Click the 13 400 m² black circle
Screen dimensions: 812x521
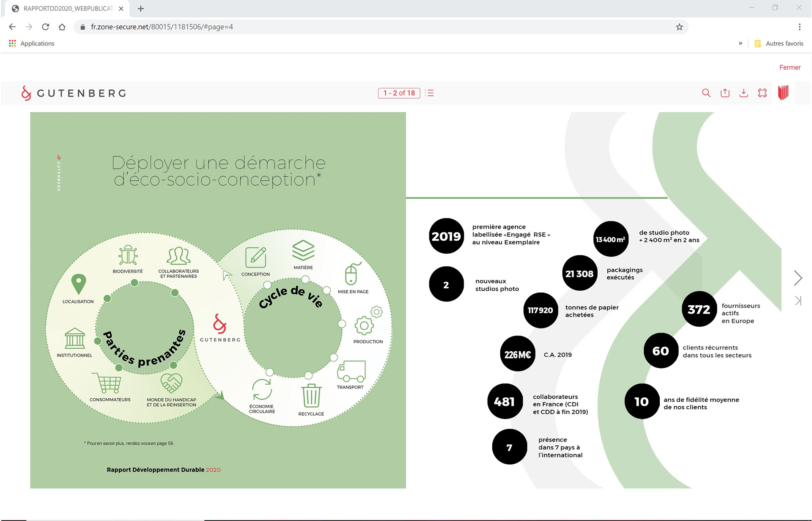tap(611, 239)
